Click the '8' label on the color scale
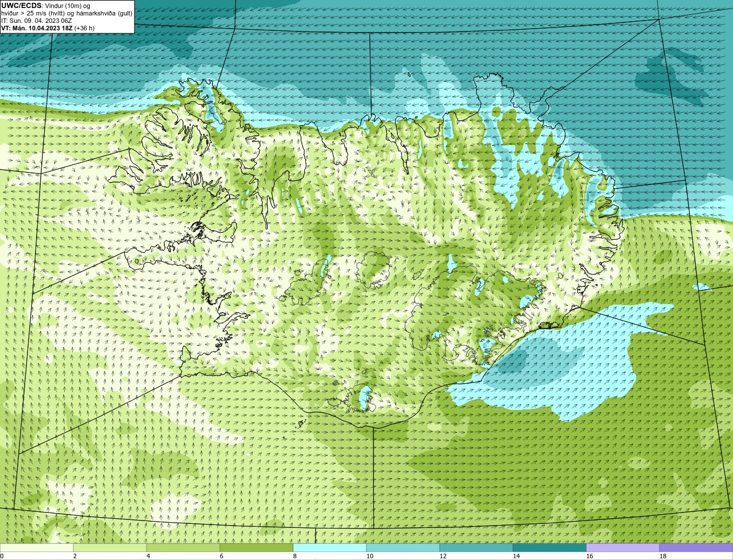733x560 pixels. 295,556
